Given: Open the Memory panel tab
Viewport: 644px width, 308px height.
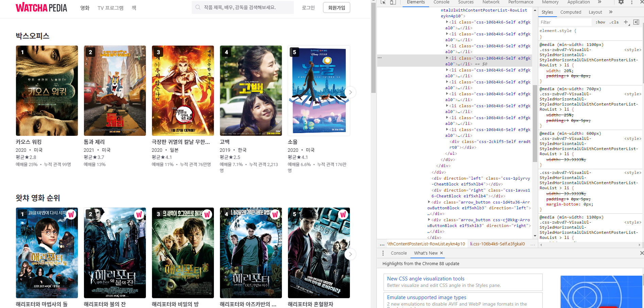Looking at the screenshot, I should (x=550, y=2).
